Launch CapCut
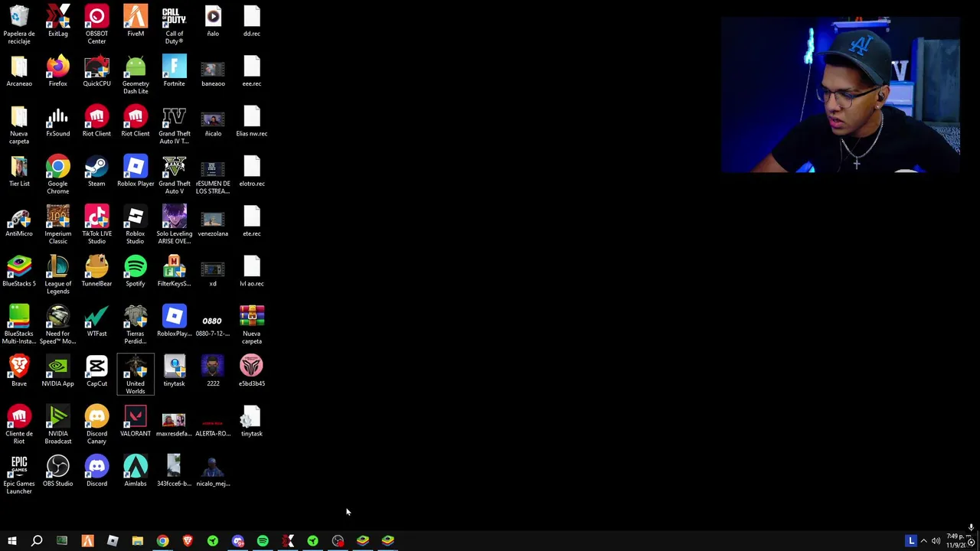980x551 pixels. (x=96, y=370)
